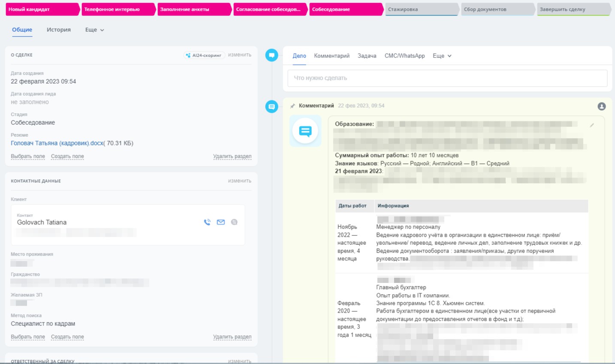Click Завершить сделку stage
This screenshot has height=364, width=615.
[574, 9]
